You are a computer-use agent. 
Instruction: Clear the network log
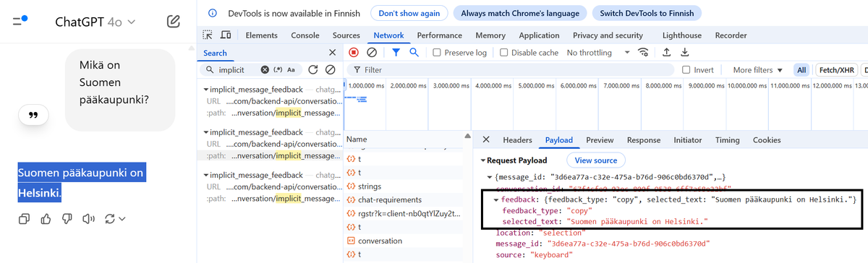(372, 52)
